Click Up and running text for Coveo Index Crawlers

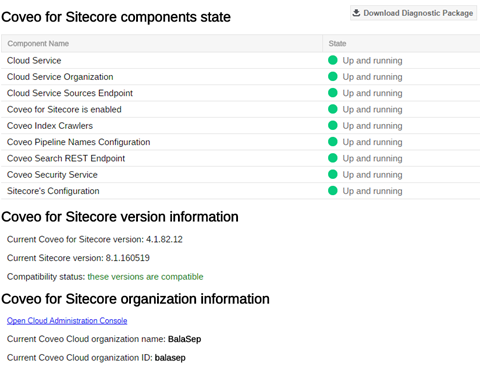(x=372, y=126)
